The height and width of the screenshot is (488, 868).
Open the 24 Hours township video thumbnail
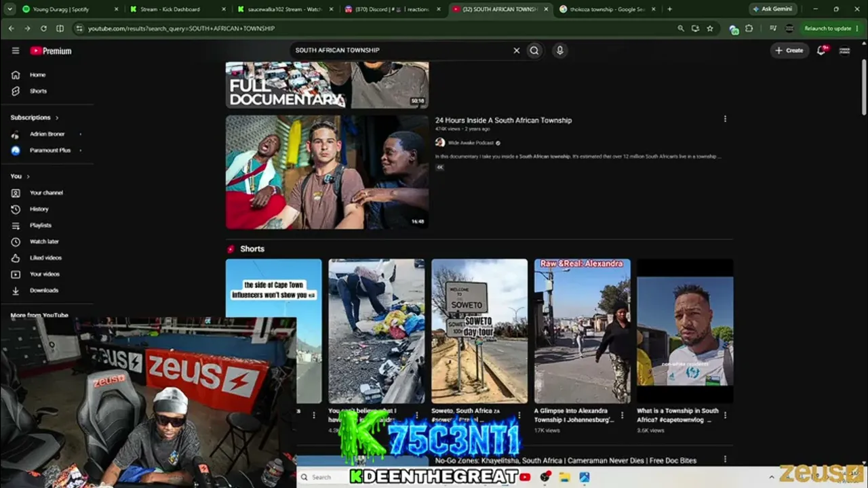coord(327,172)
